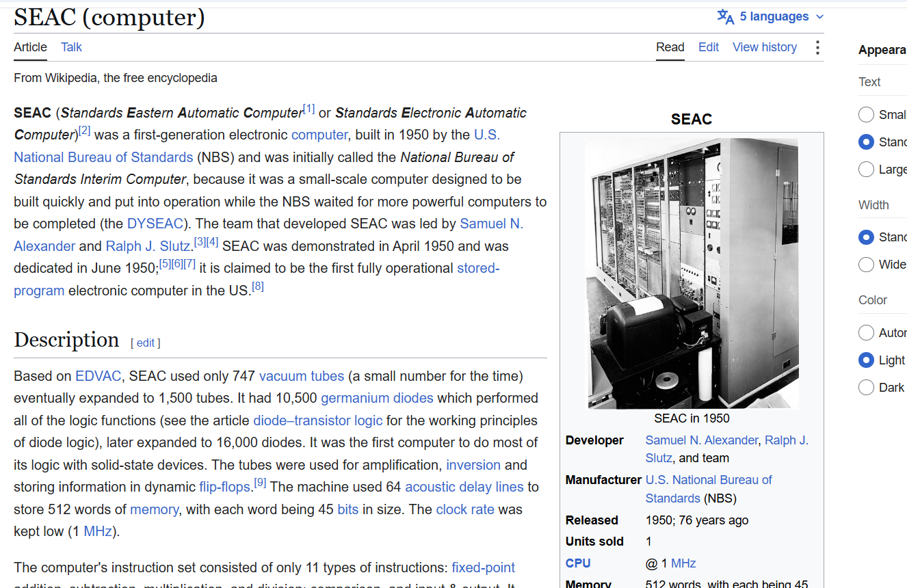This screenshot has height=588, width=907.
Task: Open the computer link in intro
Action: [x=319, y=135]
